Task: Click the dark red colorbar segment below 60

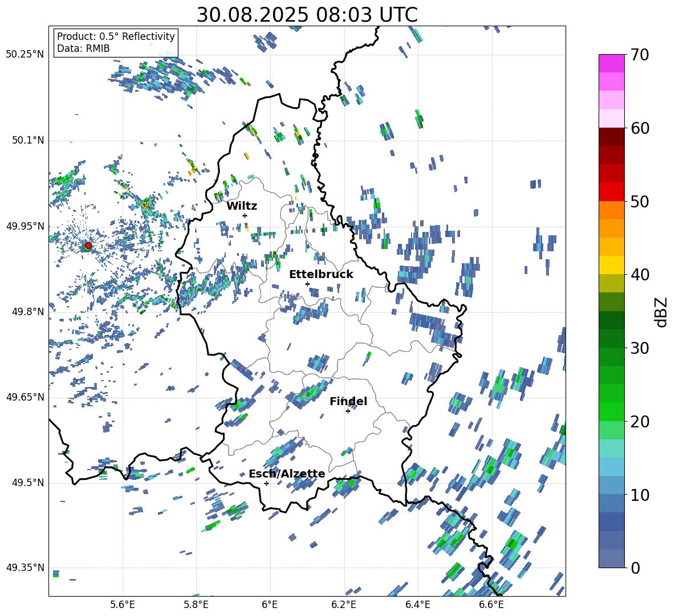Action: pyautogui.click(x=611, y=137)
